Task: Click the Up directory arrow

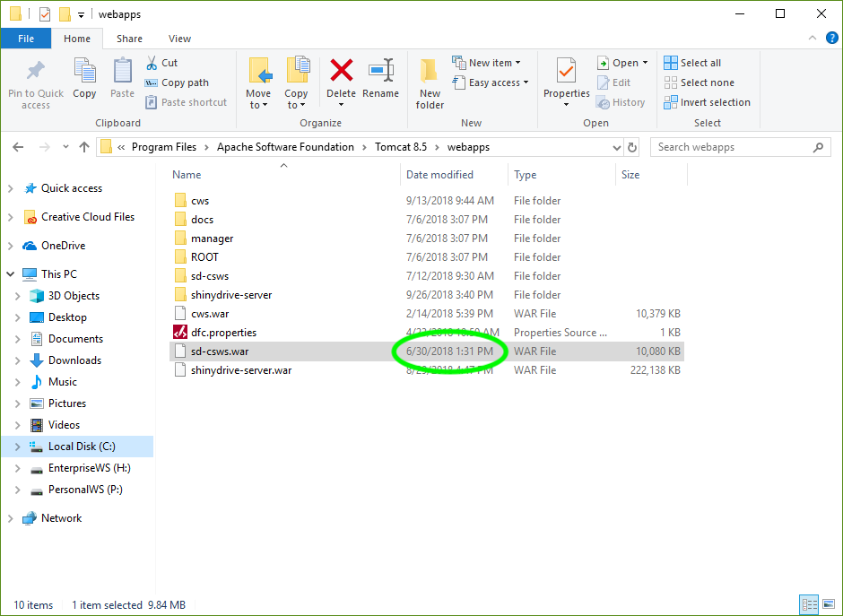Action: (x=84, y=147)
